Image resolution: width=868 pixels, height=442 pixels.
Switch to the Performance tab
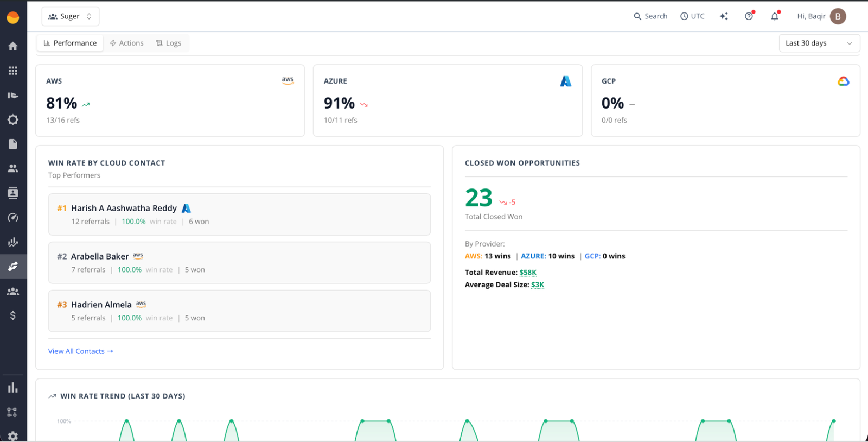pyautogui.click(x=71, y=43)
